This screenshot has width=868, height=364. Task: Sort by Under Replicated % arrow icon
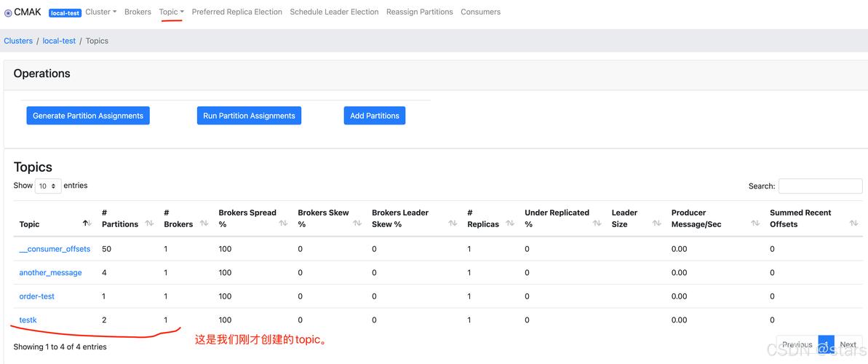pyautogui.click(x=597, y=223)
